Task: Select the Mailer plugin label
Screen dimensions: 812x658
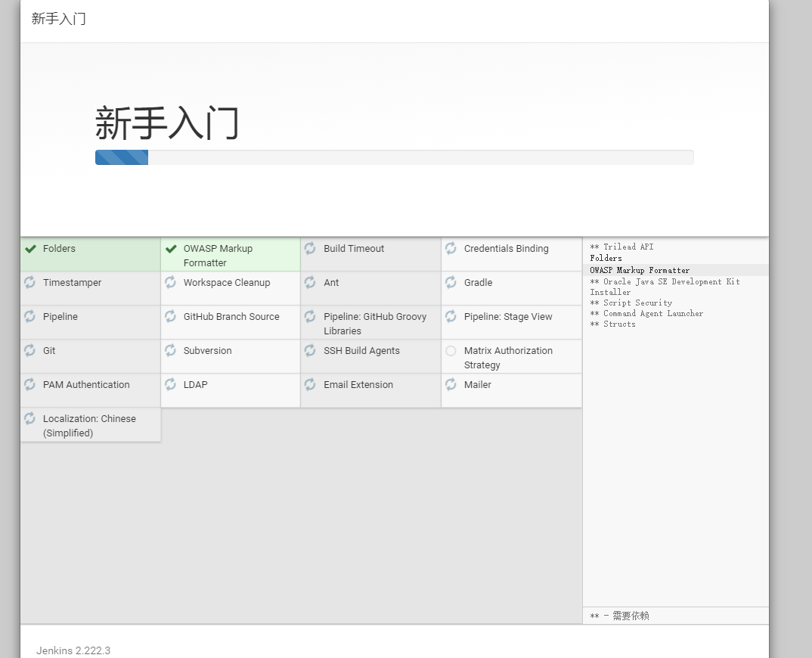Action: coord(478,384)
